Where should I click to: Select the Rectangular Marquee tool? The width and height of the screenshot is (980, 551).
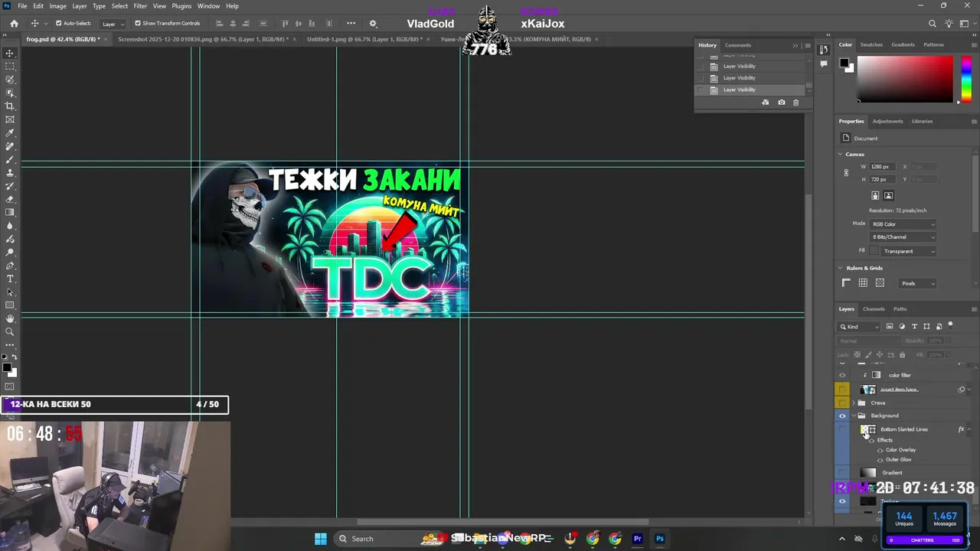[10, 67]
